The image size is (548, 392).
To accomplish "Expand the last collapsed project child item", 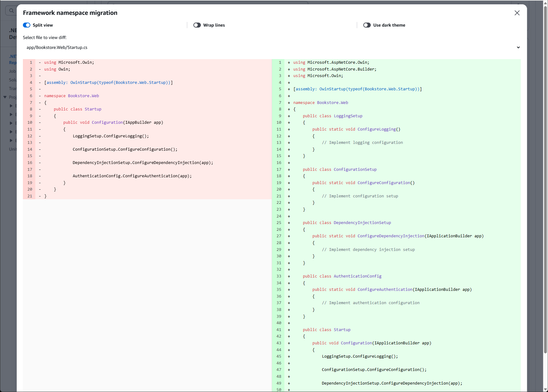I will pyautogui.click(x=11, y=140).
